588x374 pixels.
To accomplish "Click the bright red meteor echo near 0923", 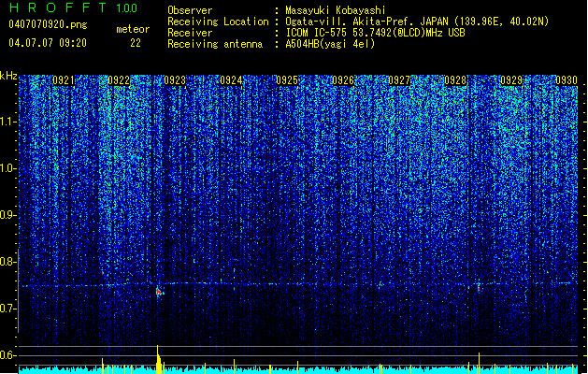I will 159,292.
